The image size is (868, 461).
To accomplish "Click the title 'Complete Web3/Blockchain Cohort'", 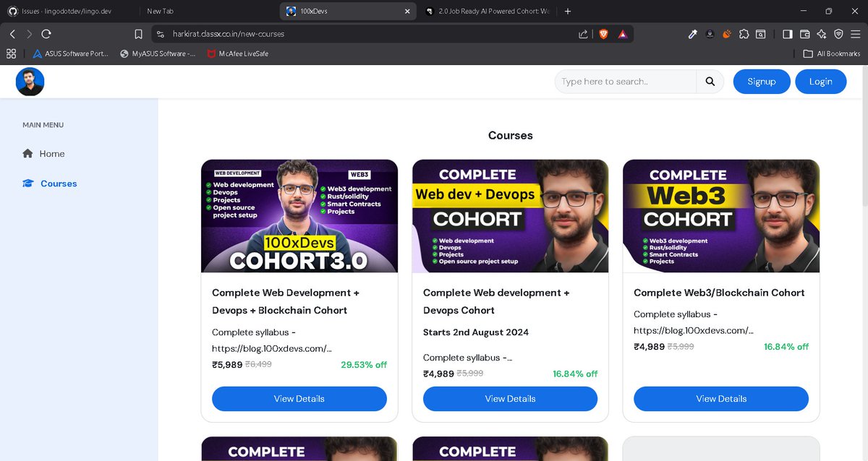I will pos(719,293).
